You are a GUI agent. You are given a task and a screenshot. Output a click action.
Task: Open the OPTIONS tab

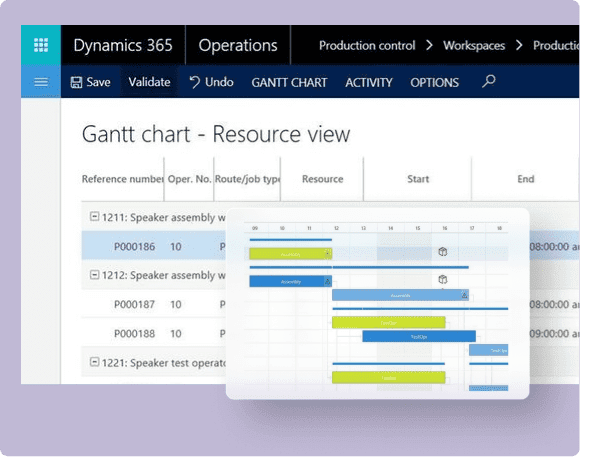(x=435, y=82)
